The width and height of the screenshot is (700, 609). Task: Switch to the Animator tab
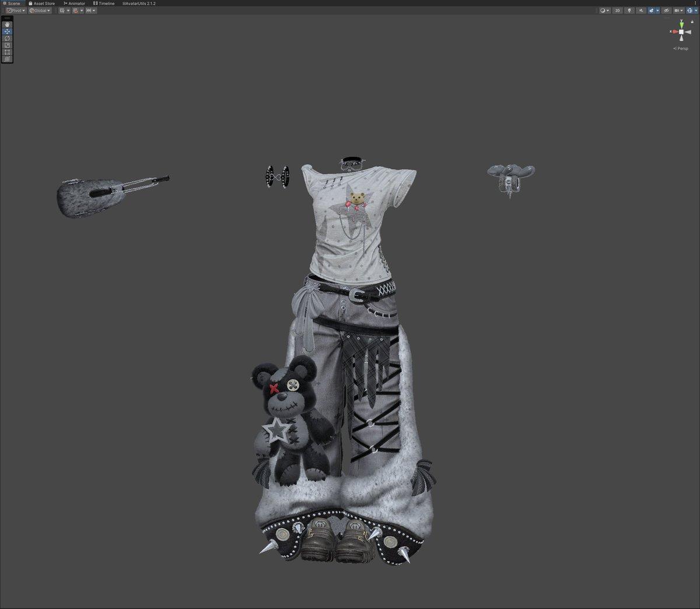74,3
